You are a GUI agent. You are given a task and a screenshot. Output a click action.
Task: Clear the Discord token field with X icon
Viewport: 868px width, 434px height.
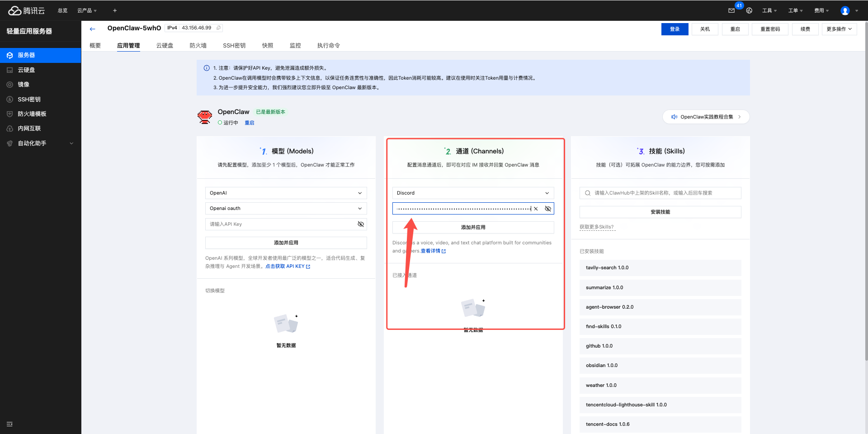pos(536,209)
